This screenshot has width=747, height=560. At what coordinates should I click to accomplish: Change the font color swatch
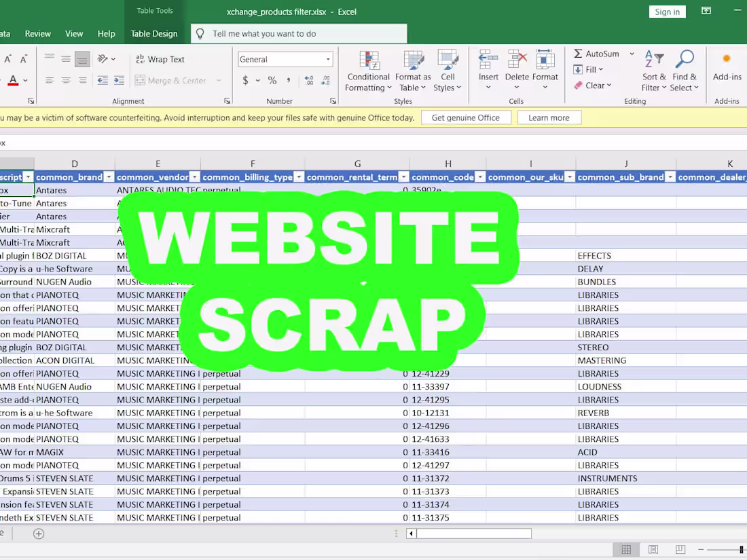[x=13, y=80]
